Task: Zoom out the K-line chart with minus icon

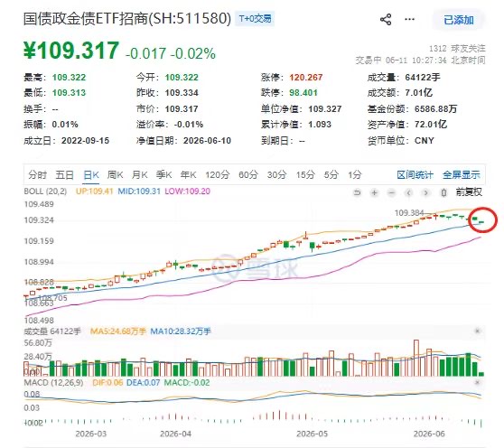Action: (x=391, y=192)
